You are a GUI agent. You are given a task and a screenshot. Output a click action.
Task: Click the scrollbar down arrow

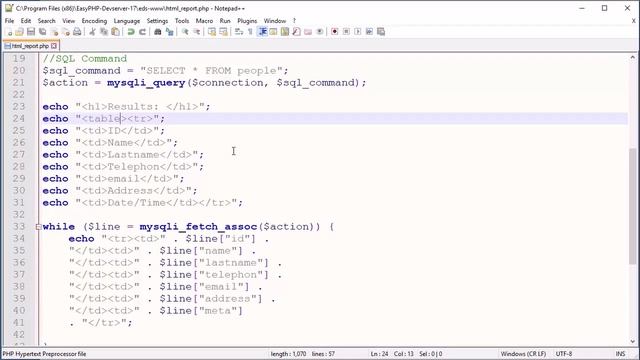[633, 342]
